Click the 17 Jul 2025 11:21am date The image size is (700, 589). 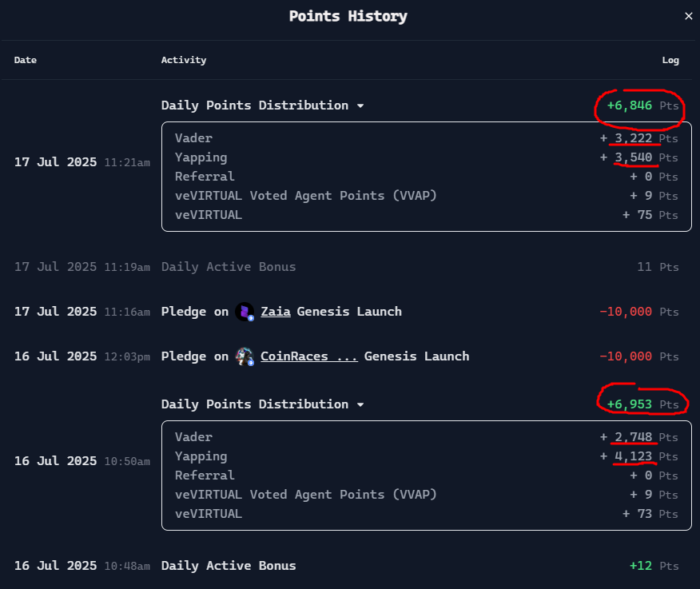(82, 161)
